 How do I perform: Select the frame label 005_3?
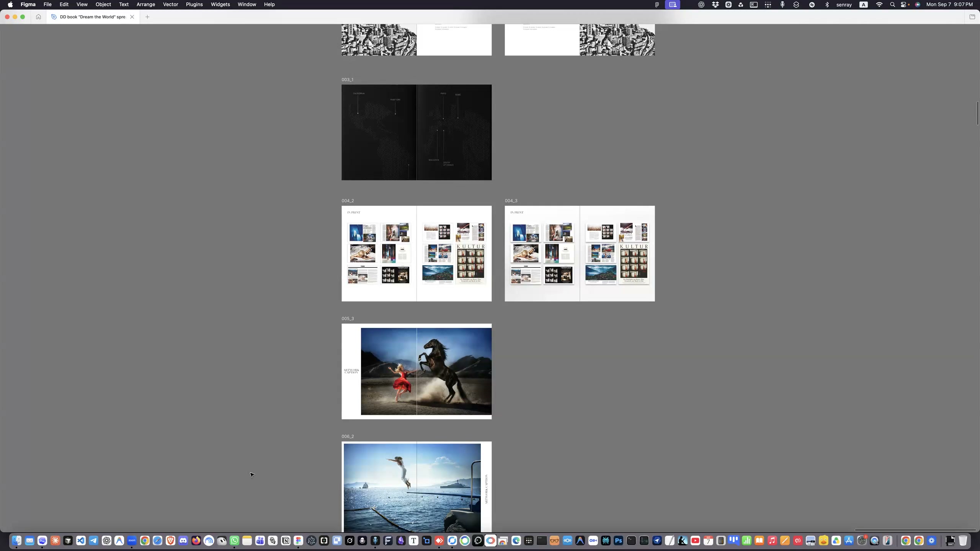348,318
